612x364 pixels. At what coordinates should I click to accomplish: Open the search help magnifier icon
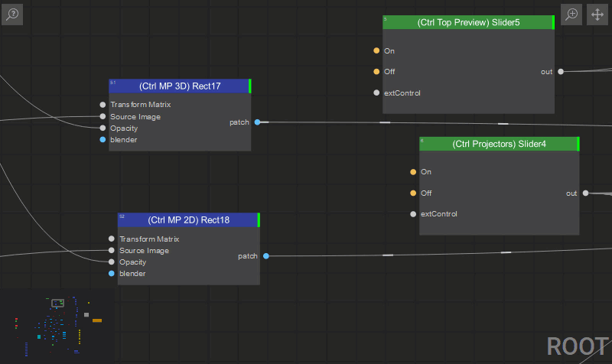coord(12,15)
